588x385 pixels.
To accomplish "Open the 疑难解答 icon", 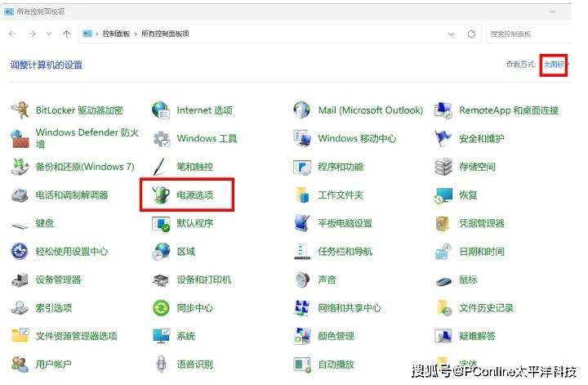I will tap(443, 336).
